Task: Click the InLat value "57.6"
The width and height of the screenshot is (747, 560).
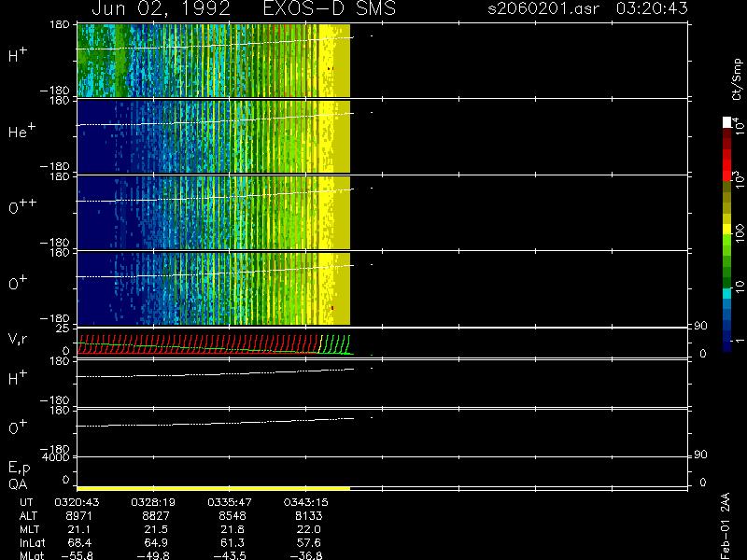Action: click(309, 542)
